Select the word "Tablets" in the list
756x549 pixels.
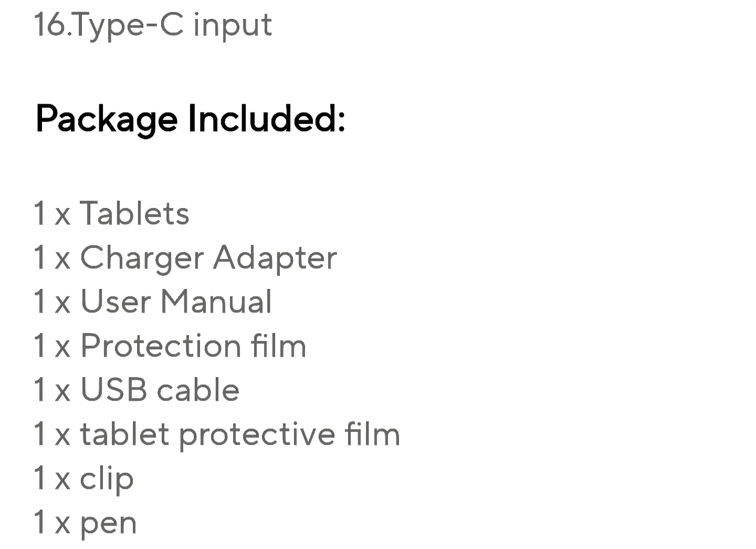pos(134,213)
